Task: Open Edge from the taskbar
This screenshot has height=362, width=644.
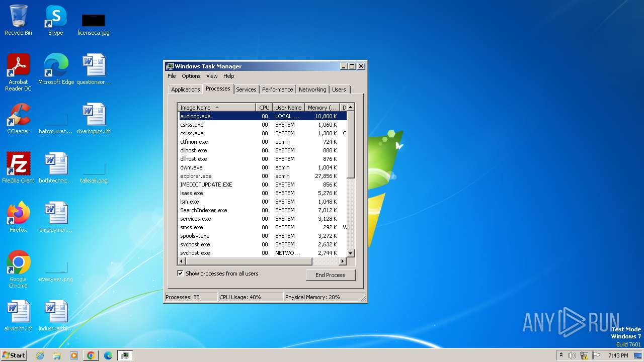Action: coord(108,355)
